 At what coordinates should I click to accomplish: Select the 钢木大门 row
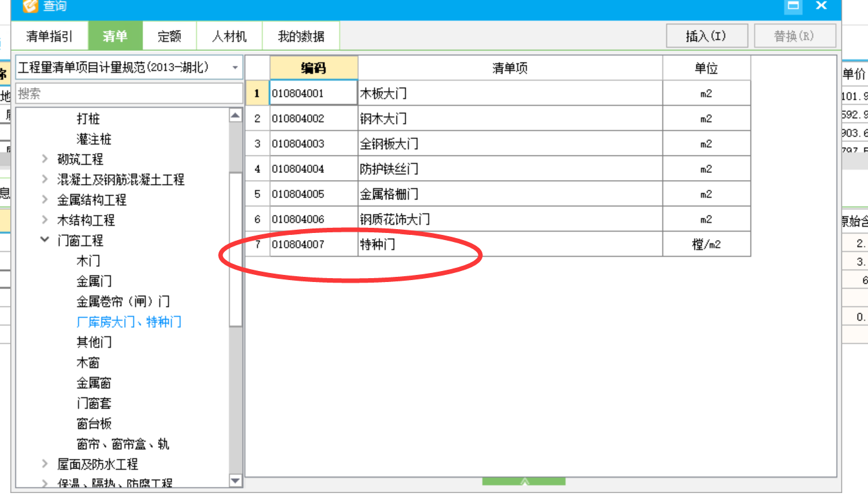pos(498,119)
